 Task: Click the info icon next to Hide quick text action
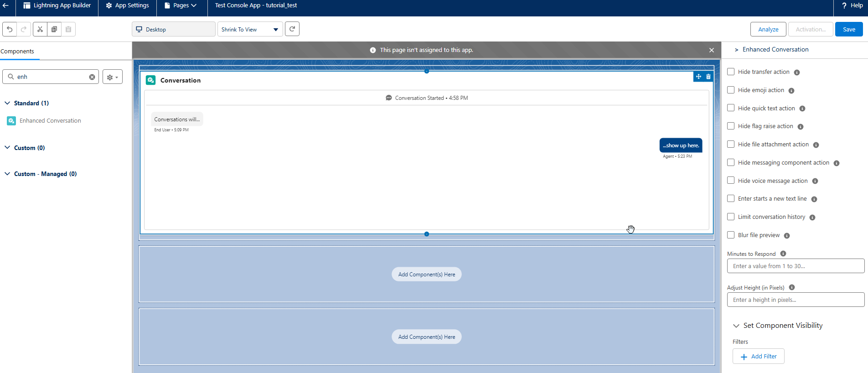pos(802,109)
